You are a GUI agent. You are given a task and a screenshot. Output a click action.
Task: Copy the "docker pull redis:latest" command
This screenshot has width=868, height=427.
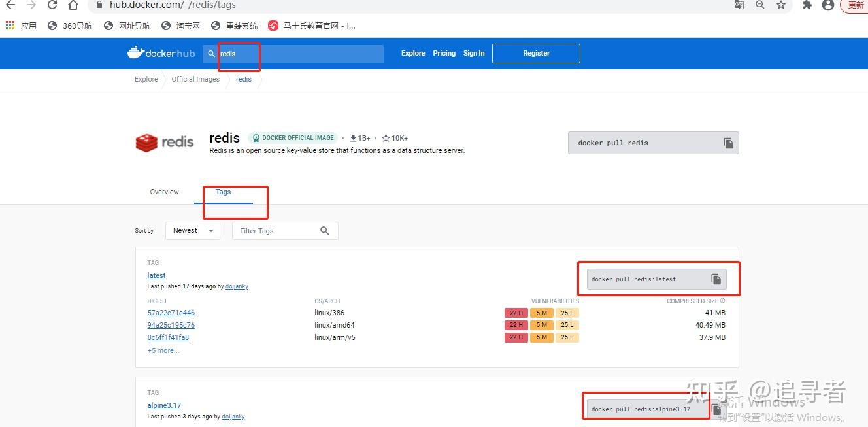click(x=716, y=278)
